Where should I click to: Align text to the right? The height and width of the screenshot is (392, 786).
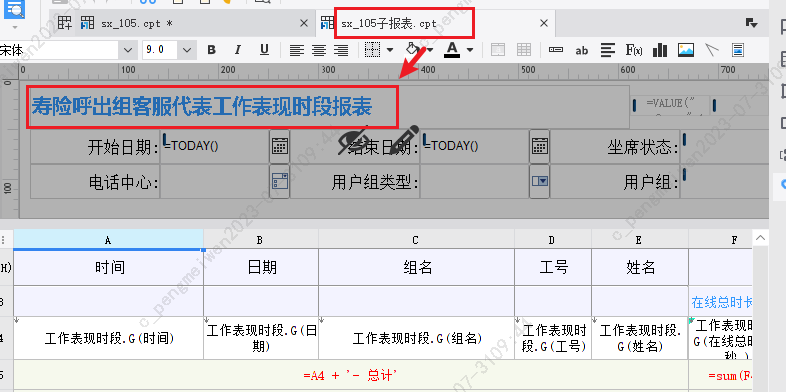[x=341, y=50]
